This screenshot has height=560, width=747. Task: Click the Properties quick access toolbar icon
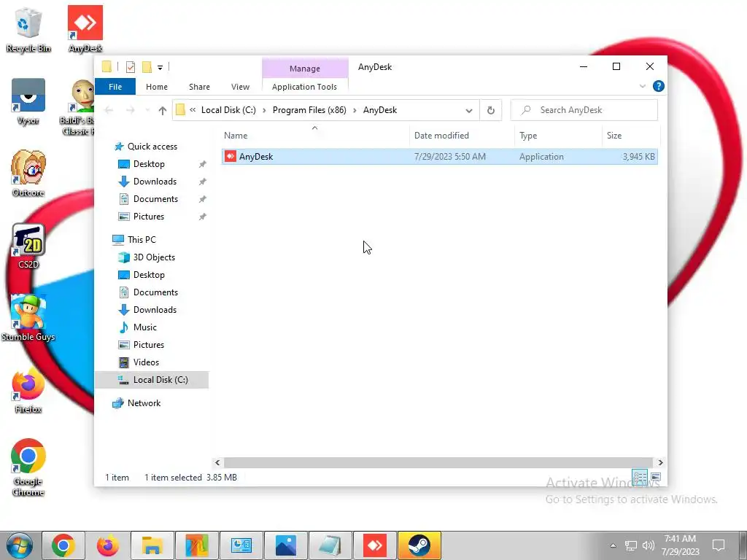[x=131, y=67]
